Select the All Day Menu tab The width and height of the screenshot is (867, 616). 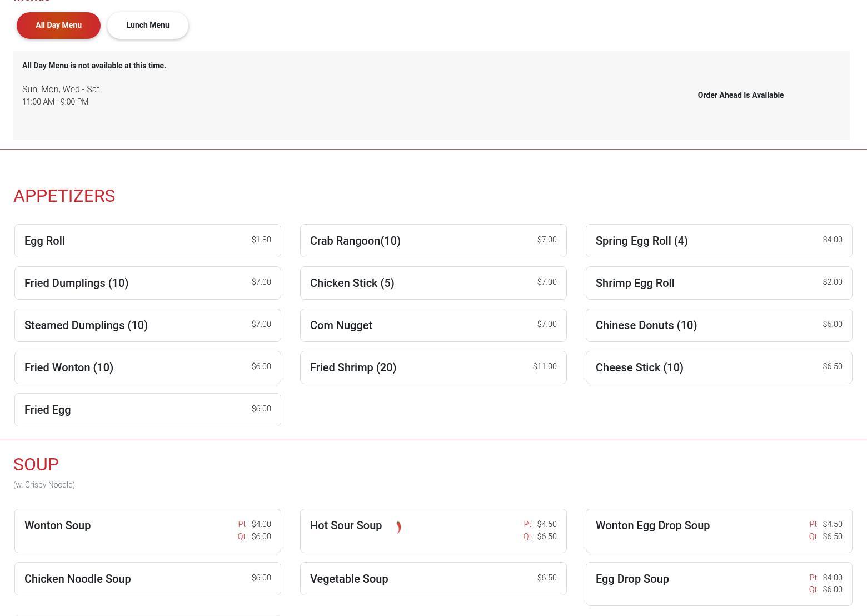click(x=58, y=26)
